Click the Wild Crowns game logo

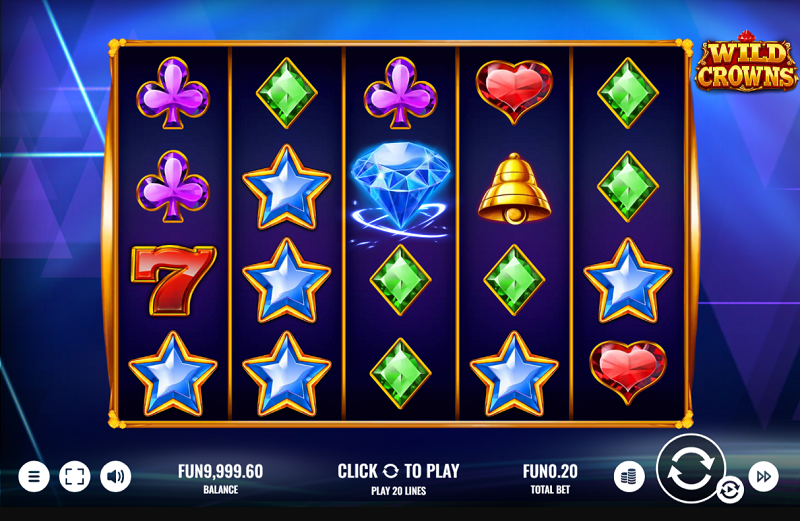[746, 62]
